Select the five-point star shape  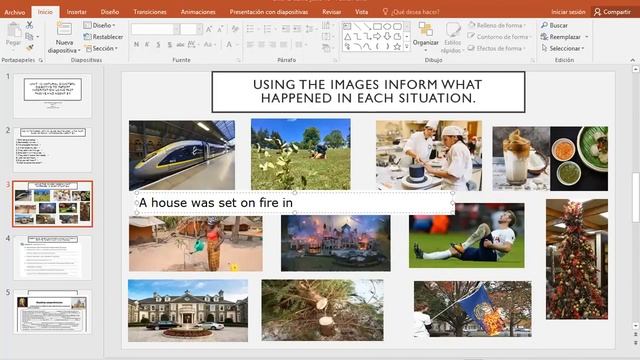pos(397,47)
